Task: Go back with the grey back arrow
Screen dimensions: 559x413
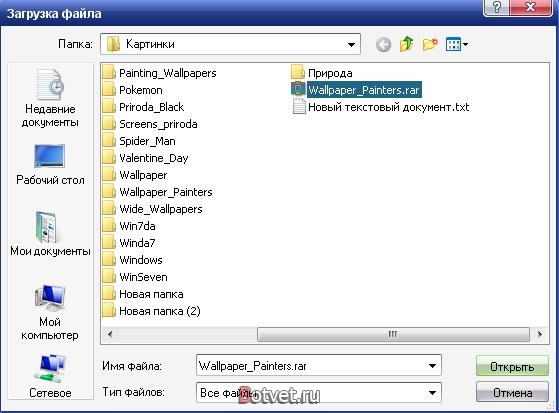Action: [x=383, y=45]
